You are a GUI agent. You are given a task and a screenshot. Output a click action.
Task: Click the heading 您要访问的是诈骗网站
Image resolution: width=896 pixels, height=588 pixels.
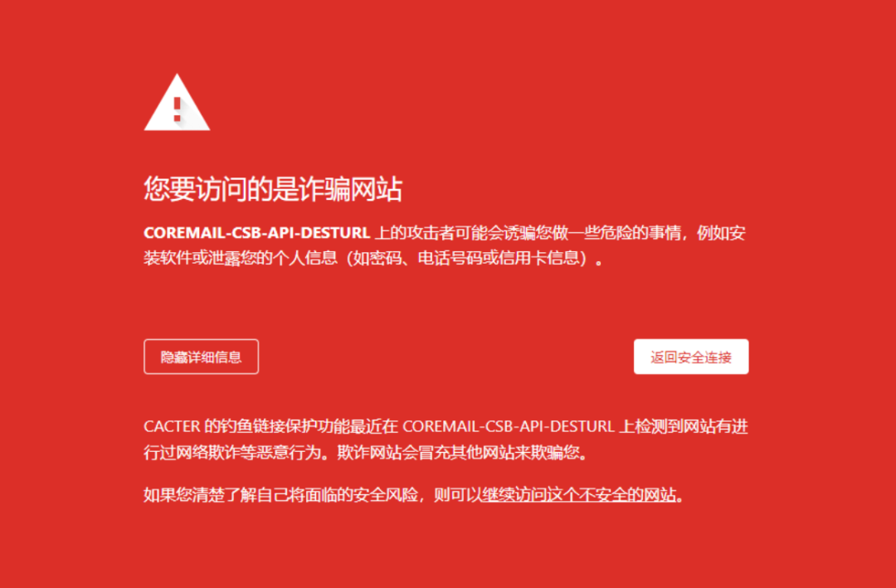pos(273,188)
